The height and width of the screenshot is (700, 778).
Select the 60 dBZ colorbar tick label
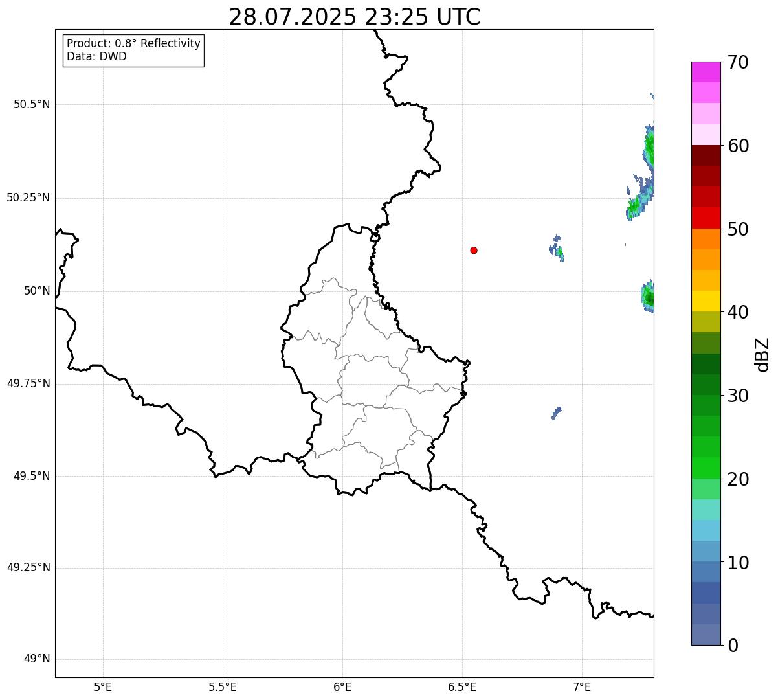(738, 146)
